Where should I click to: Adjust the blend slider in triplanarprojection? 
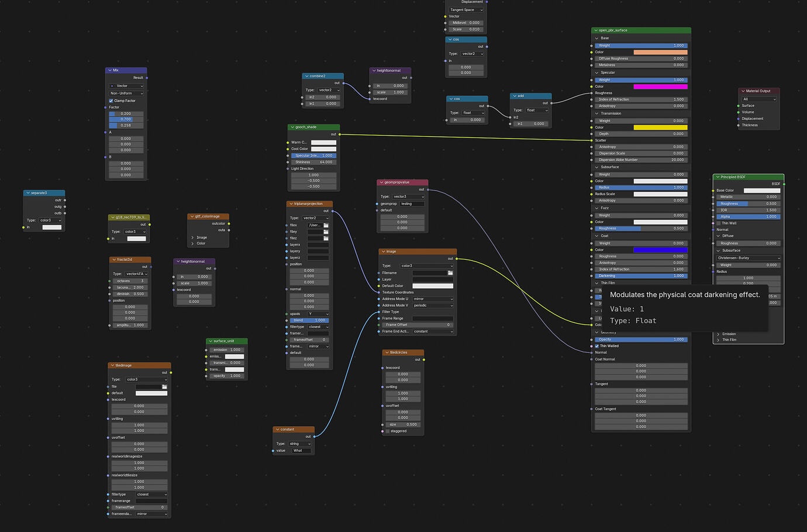point(309,320)
